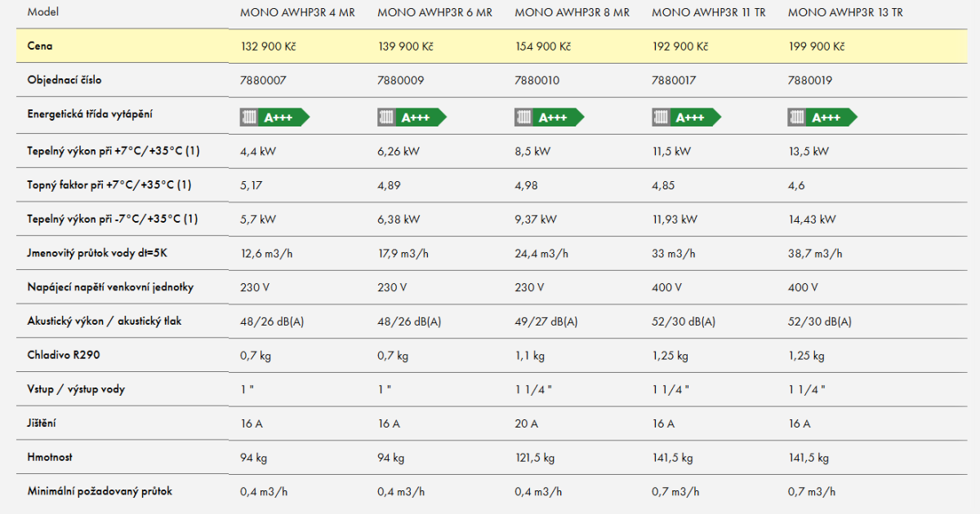Image resolution: width=980 pixels, height=514 pixels.
Task: Select the MONO AWHP3R 11 TR column header
Action: [x=709, y=13]
